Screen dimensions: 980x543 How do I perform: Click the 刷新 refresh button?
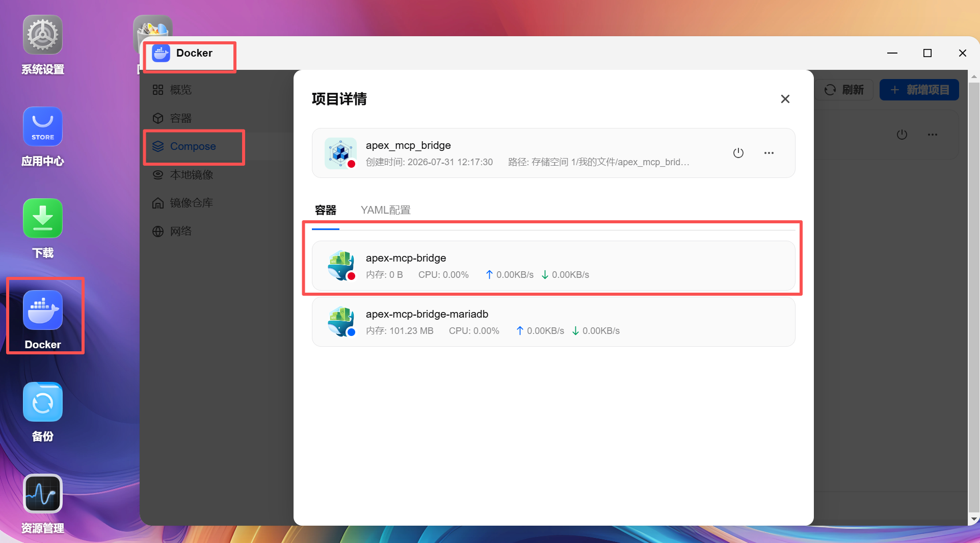click(844, 90)
